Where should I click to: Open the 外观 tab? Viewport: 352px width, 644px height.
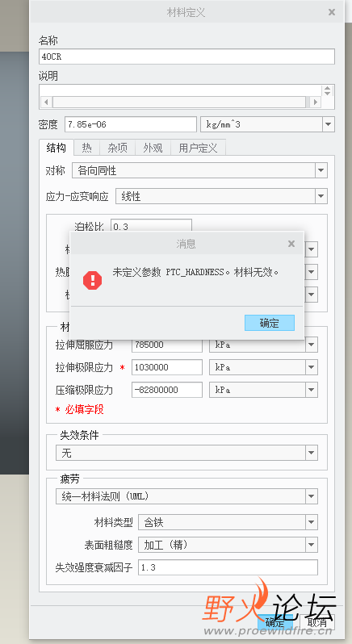point(153,148)
